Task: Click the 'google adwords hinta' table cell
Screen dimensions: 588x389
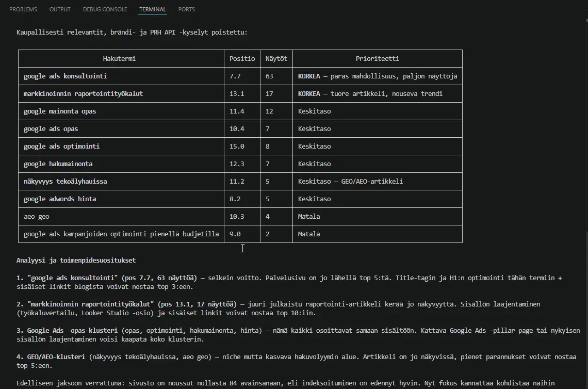Action: click(x=59, y=199)
